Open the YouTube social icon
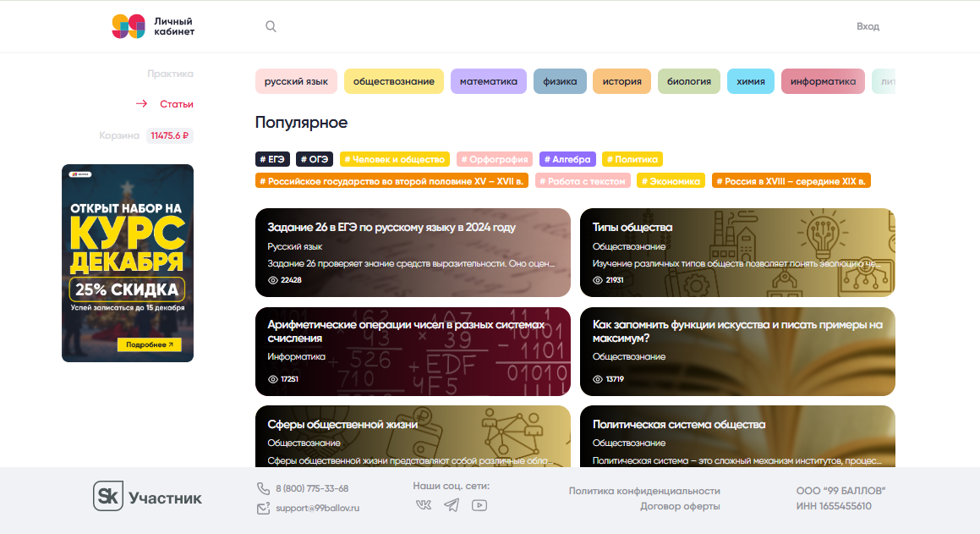The image size is (980, 534). (479, 505)
